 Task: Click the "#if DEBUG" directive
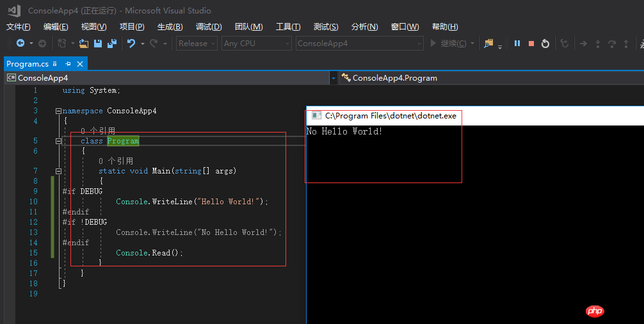(83, 191)
